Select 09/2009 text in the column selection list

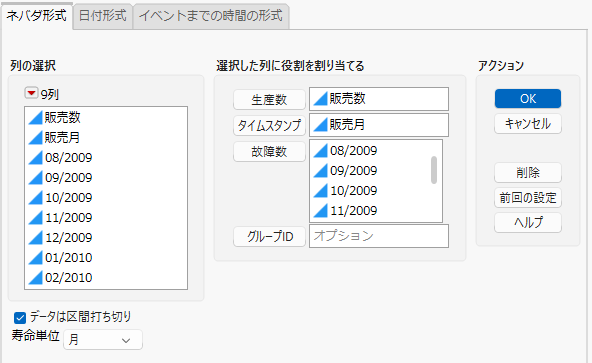69,178
